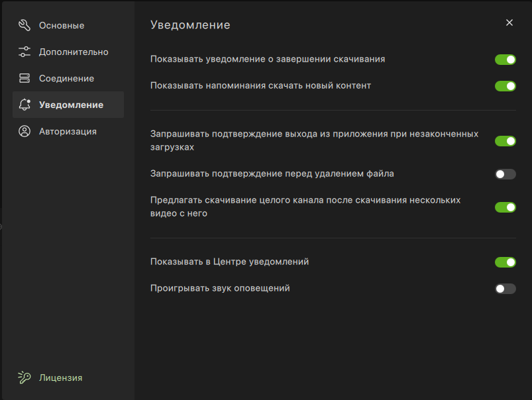Viewport: 532px width, 400px height.
Task: Click the server icon beside Соединение
Action: [x=25, y=79]
